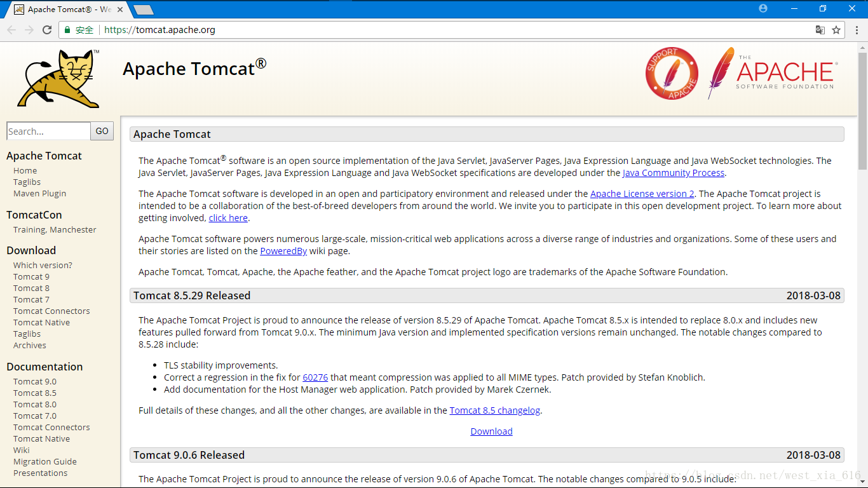Open Tomcat 9.0 documentation link
The height and width of the screenshot is (488, 868).
pos(35,381)
